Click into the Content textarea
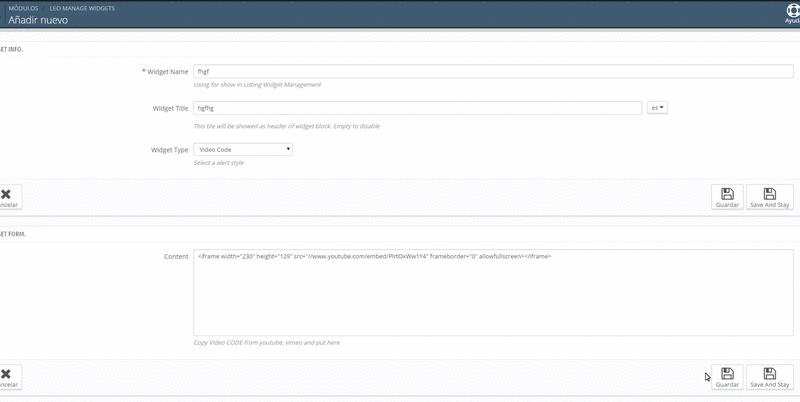The image size is (800, 402). (493, 293)
